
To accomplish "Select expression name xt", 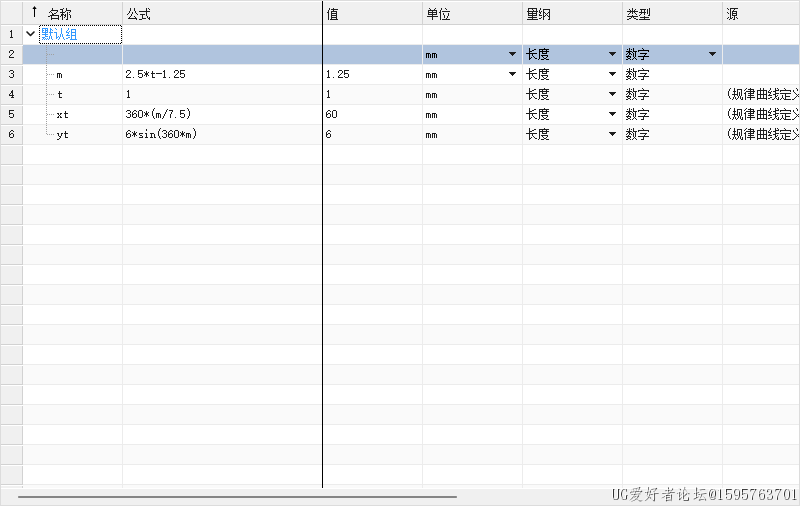I will 62,115.
